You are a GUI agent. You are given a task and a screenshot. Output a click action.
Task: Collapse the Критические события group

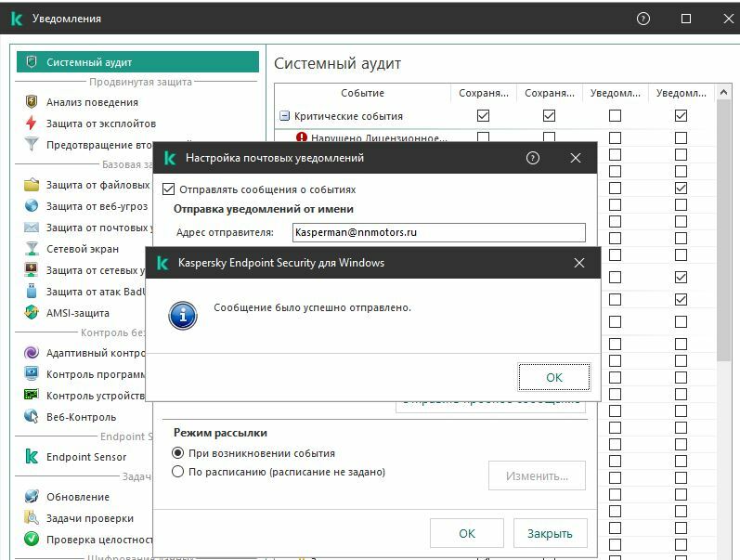click(x=284, y=116)
